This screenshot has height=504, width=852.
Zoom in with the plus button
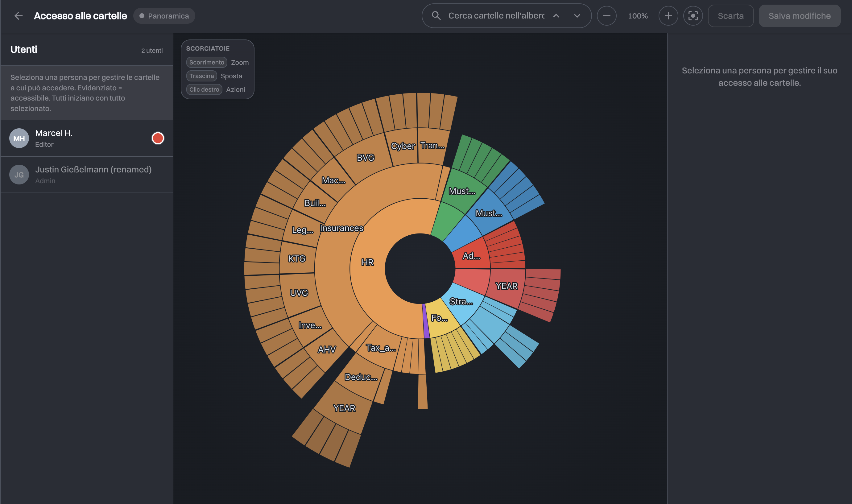click(x=668, y=16)
